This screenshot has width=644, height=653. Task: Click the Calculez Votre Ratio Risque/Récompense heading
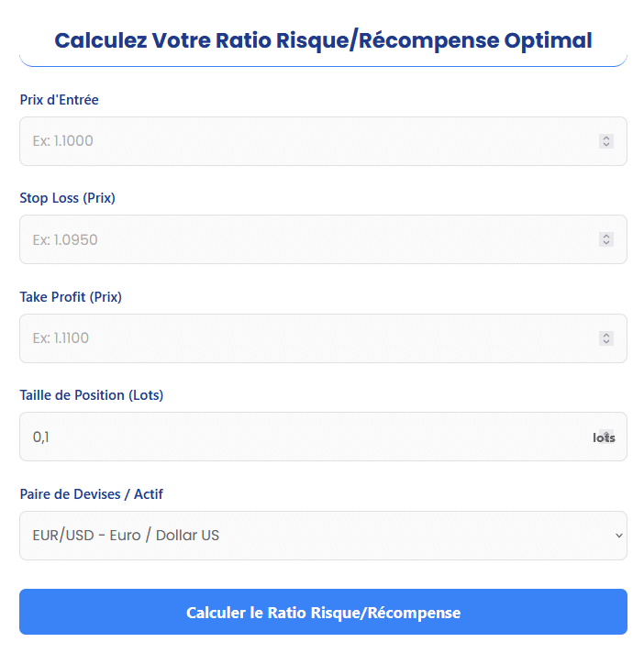pos(323,40)
